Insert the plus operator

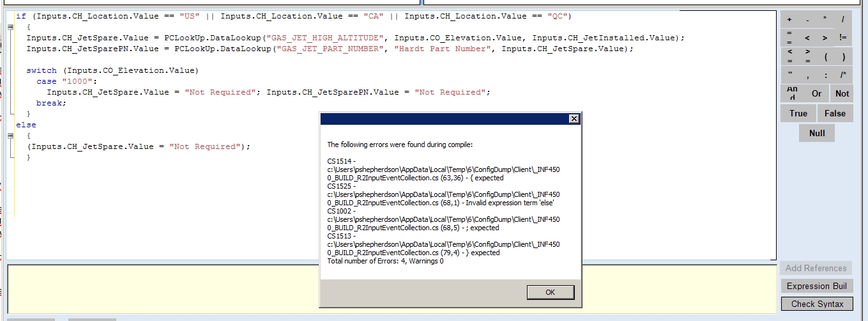(789, 19)
